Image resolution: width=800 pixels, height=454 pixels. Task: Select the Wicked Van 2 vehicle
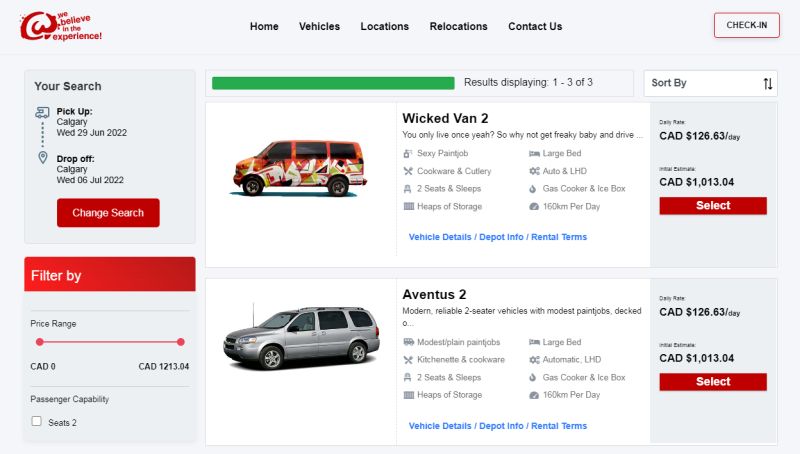click(x=713, y=206)
